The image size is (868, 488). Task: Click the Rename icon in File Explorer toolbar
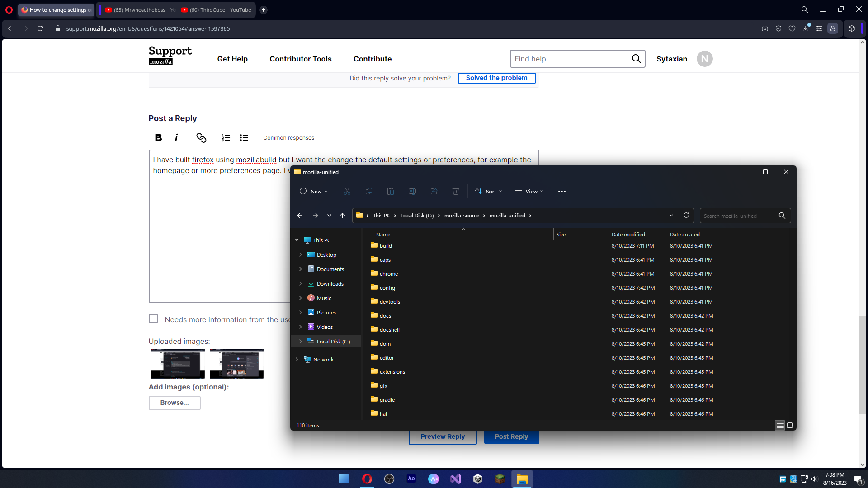(x=412, y=191)
